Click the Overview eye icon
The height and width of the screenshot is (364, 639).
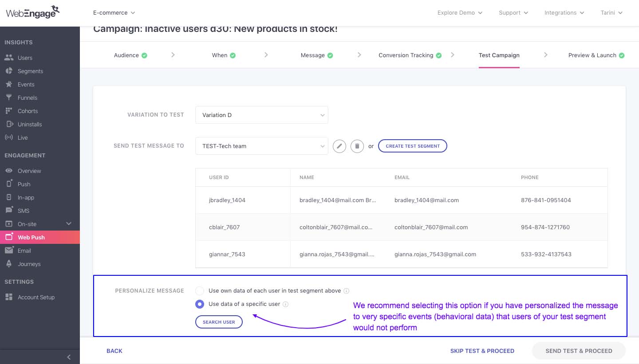(x=9, y=171)
